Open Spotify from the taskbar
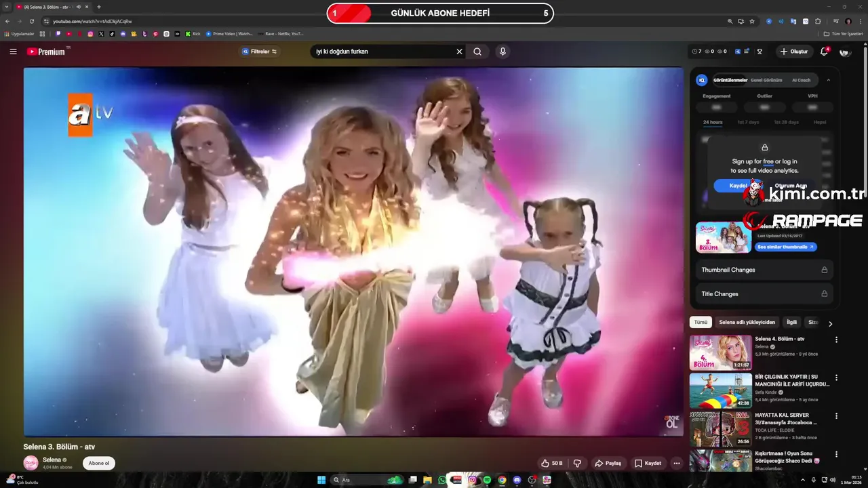The image size is (868, 488). (487, 480)
